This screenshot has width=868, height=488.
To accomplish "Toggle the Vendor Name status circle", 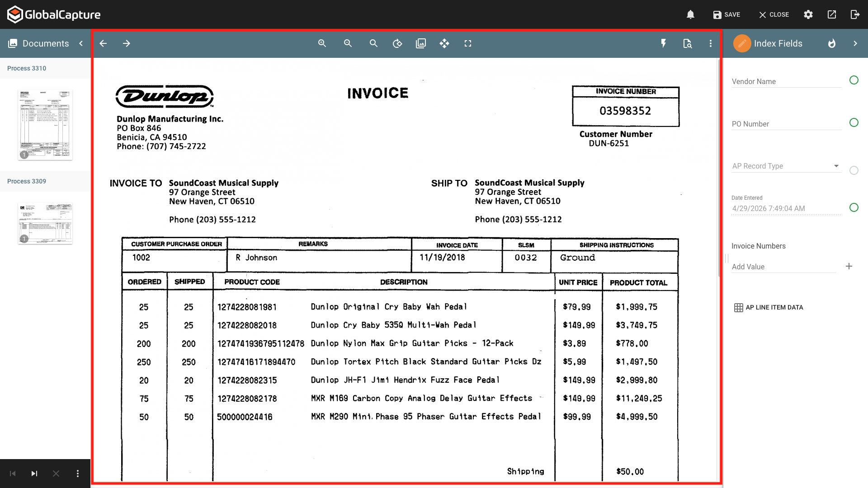I will point(854,80).
